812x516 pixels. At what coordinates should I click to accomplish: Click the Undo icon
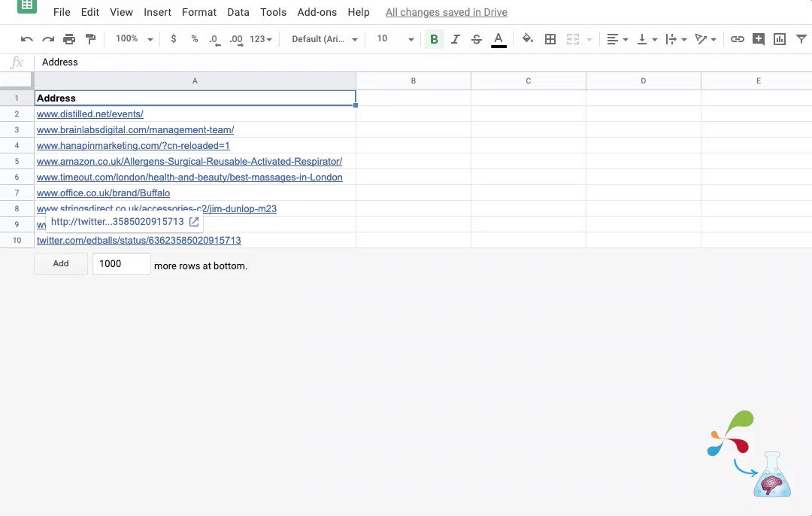26,39
